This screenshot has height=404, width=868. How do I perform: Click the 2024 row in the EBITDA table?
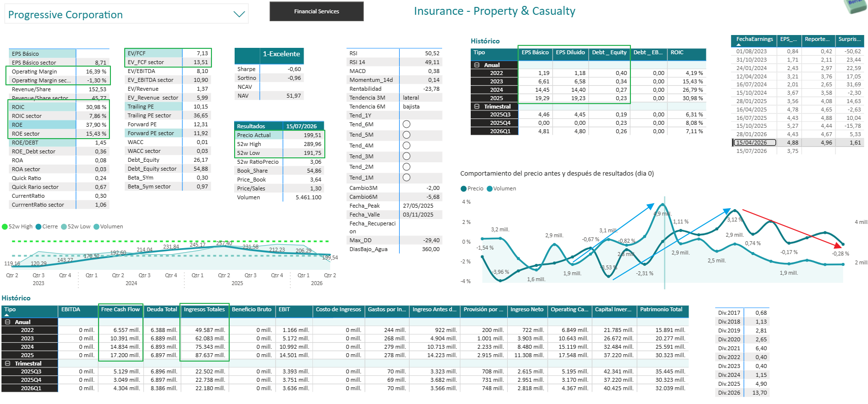(345, 347)
